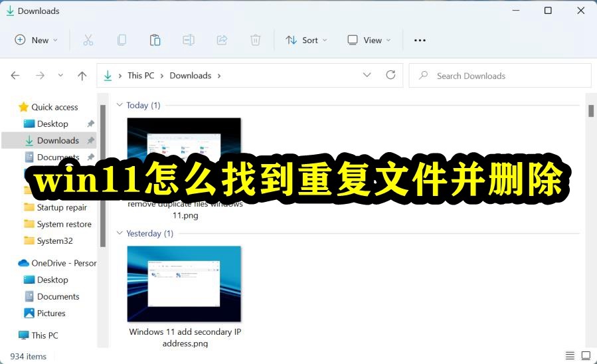Click the This PC monitor icon
Image resolution: width=597 pixels, height=364 pixels.
24,335
